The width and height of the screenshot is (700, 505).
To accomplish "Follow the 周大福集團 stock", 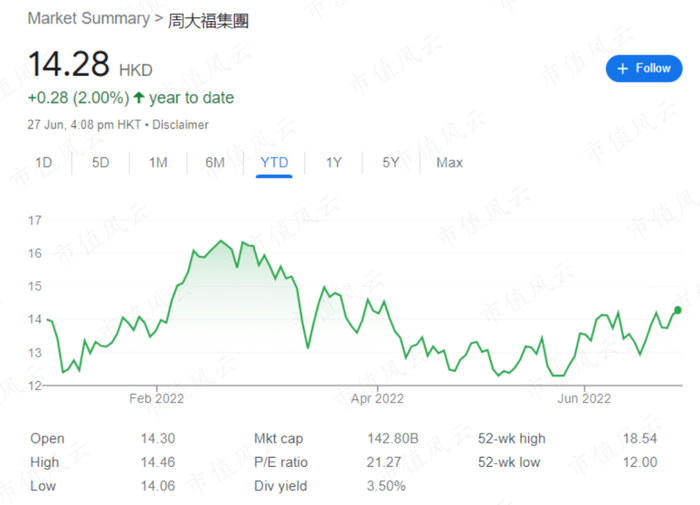I will click(644, 68).
